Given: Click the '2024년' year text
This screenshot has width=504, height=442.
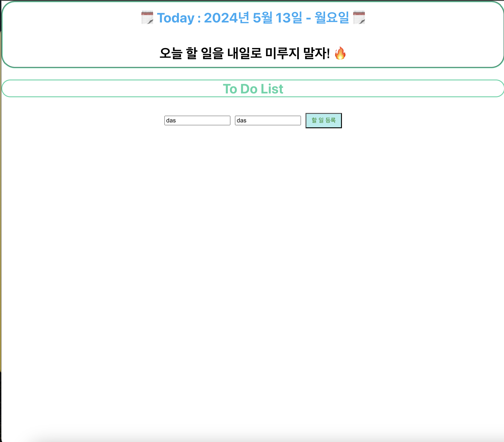Looking at the screenshot, I should pyautogui.click(x=226, y=18).
